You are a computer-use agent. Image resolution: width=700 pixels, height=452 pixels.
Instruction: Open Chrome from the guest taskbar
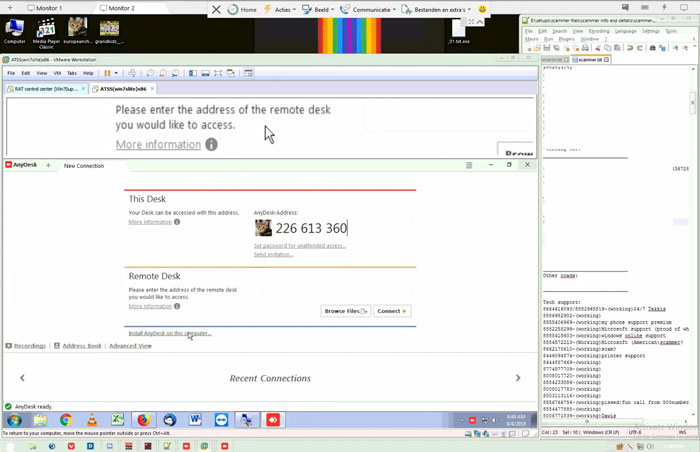click(66, 420)
